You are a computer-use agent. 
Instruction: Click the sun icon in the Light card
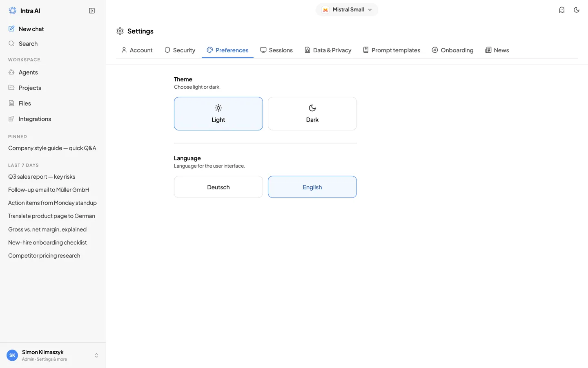pyautogui.click(x=218, y=108)
